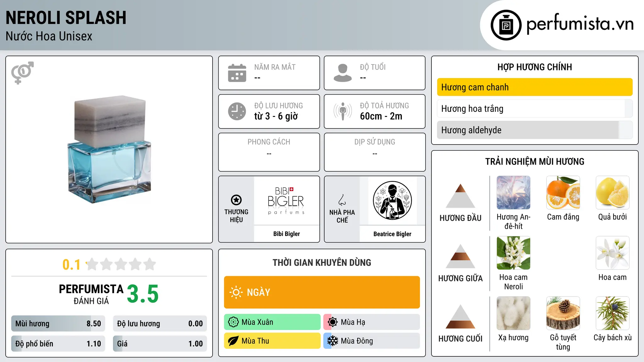This screenshot has width=644, height=362.
Task: Open the Hoa cam orange blossom image
Action: pos(613,253)
